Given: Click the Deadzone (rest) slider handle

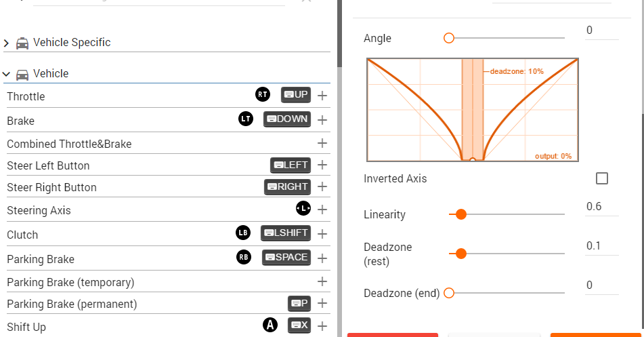Looking at the screenshot, I should tap(460, 254).
